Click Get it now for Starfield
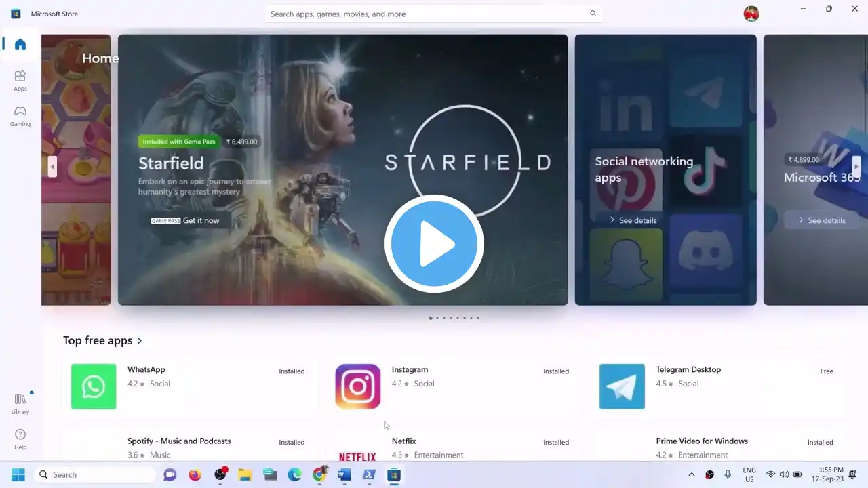868x488 pixels. [x=185, y=220]
